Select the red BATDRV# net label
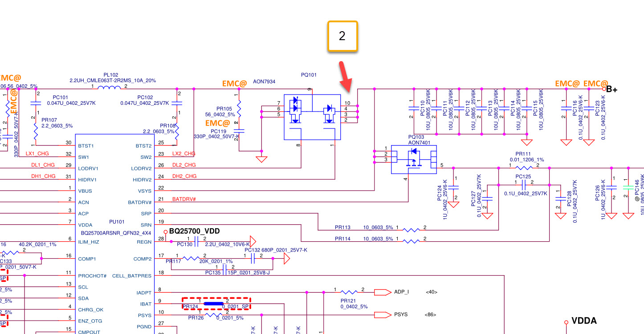The image size is (644, 334). coord(184,199)
